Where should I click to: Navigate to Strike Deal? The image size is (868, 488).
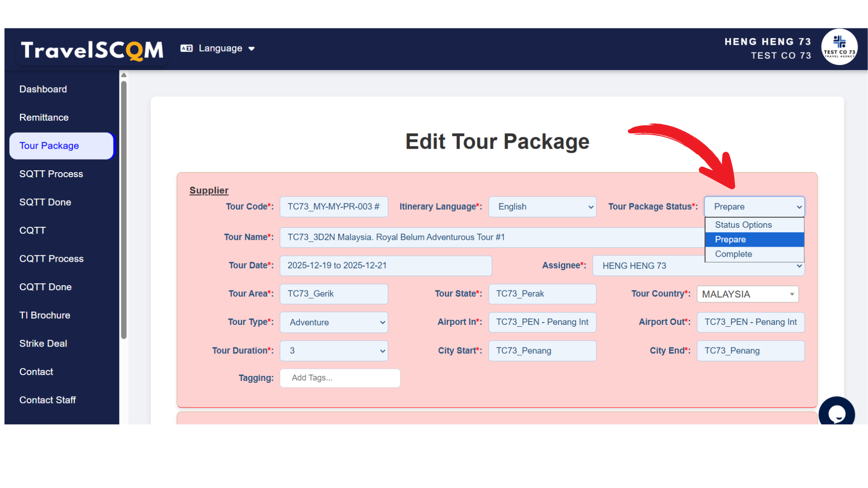43,344
